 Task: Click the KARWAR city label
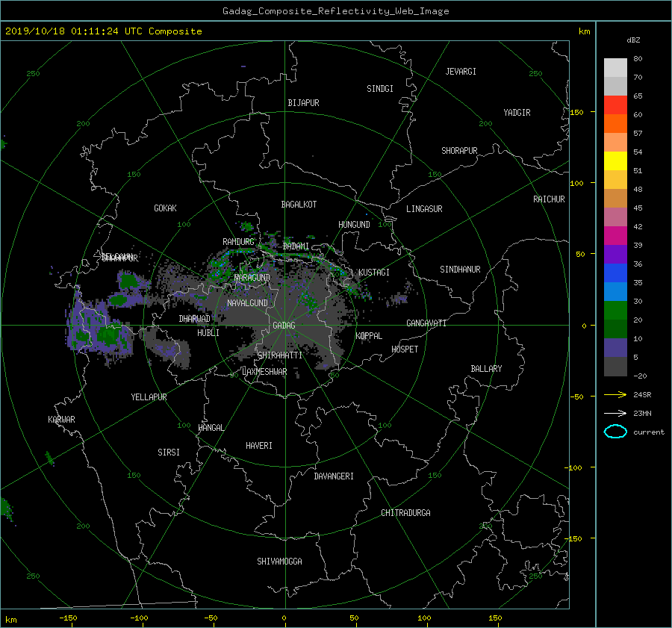[x=61, y=420]
